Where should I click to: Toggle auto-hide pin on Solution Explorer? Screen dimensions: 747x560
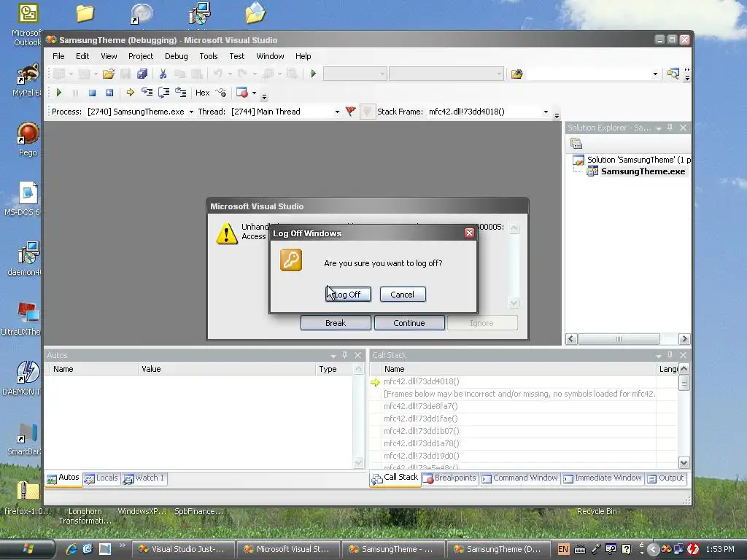pyautogui.click(x=670, y=128)
